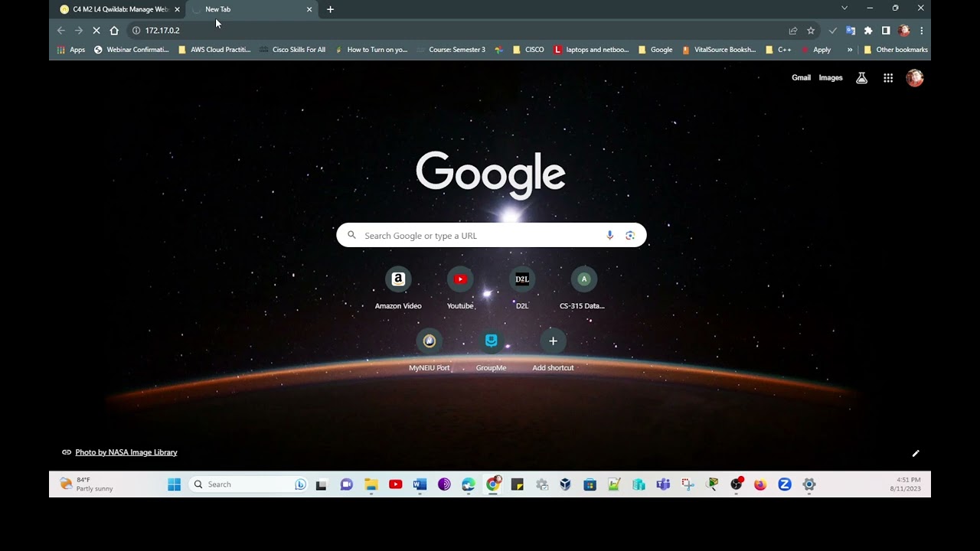
Task: Open the MyNEIU Port shortcut
Action: pyautogui.click(x=430, y=351)
